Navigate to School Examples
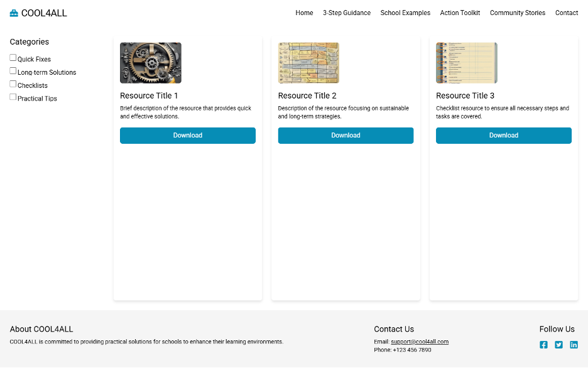This screenshot has height=368, width=588. click(405, 13)
